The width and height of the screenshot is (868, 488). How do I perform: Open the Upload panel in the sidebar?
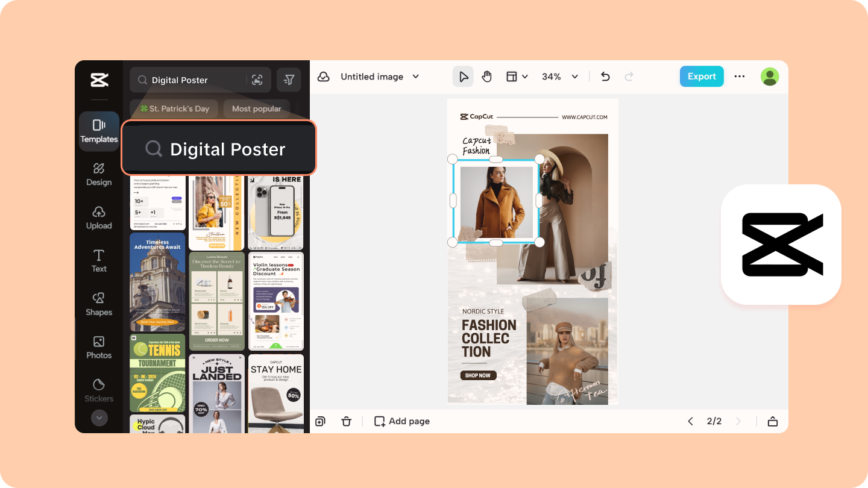coord(99,217)
